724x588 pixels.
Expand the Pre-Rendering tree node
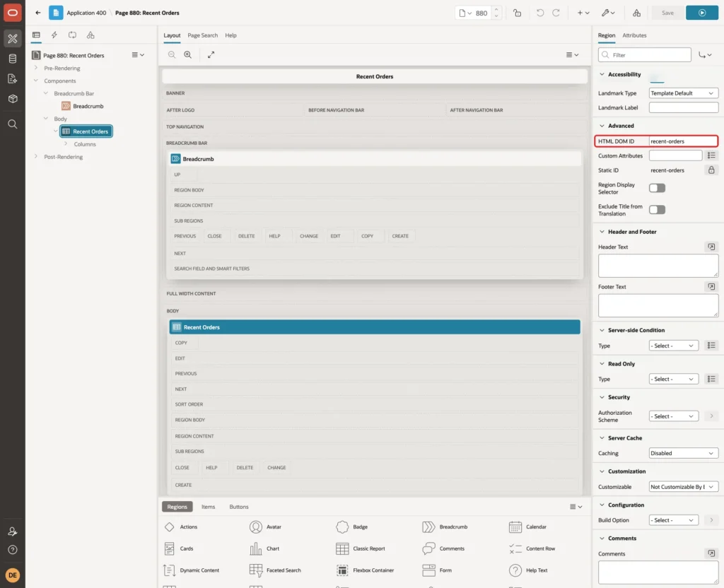36,68
